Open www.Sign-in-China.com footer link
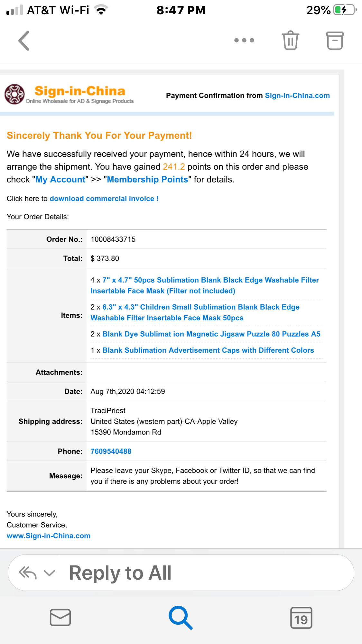The image size is (362, 644). (49, 536)
